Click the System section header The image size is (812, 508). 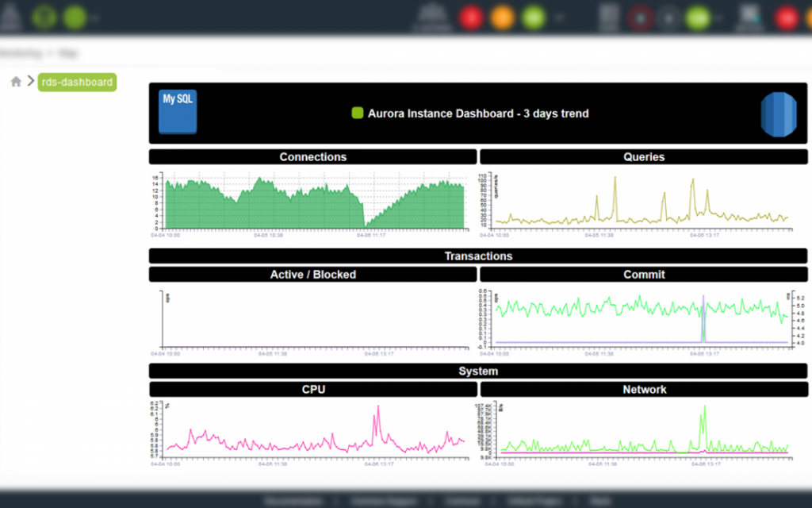(478, 371)
